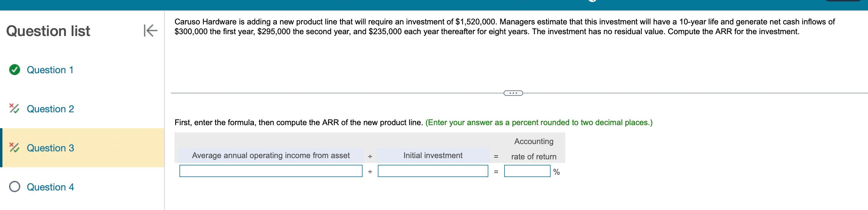868x210 pixels.
Task: Click the partial-credit icon beside Question 2
Action: [x=14, y=109]
